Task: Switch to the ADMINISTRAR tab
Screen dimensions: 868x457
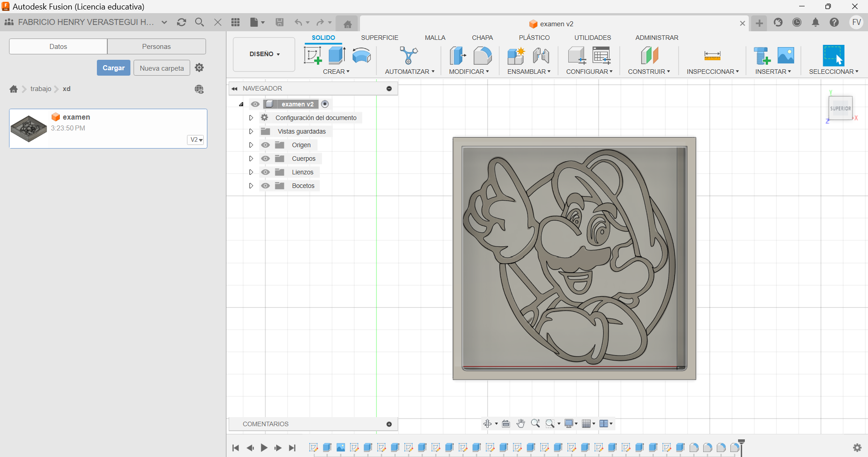Action: (x=657, y=38)
